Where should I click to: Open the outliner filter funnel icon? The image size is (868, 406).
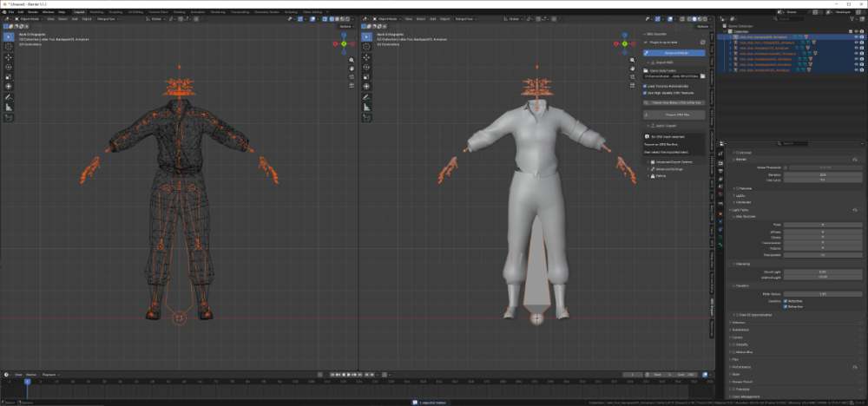pos(852,19)
